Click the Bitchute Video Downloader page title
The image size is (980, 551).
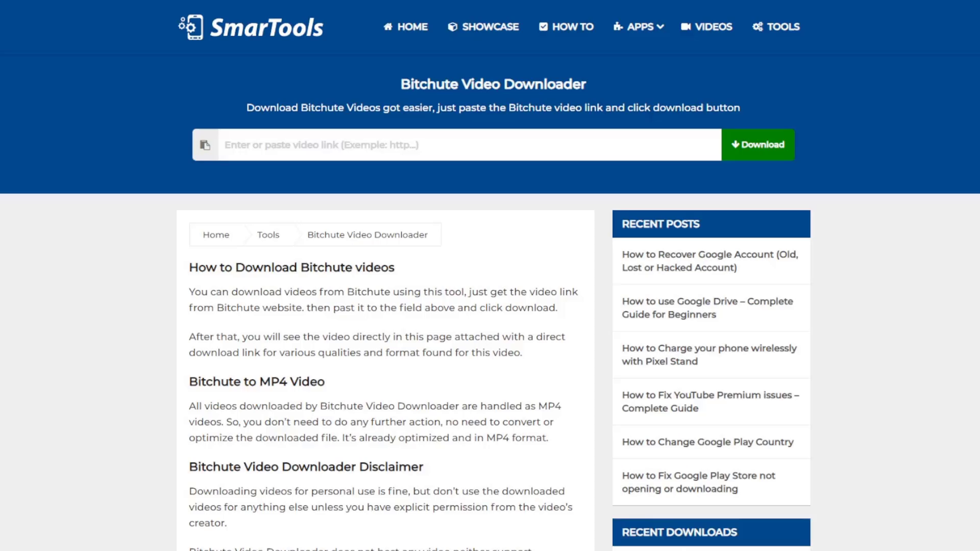[493, 84]
